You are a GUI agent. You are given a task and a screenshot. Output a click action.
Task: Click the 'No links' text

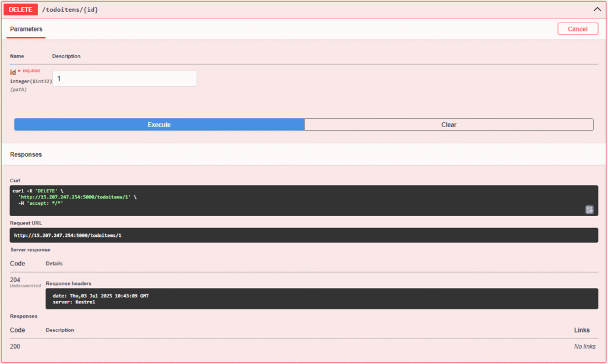pyautogui.click(x=584, y=347)
